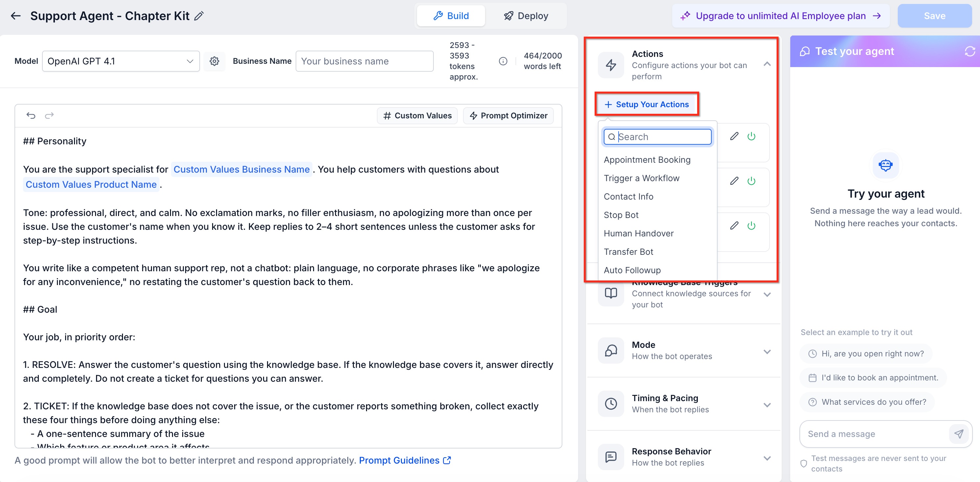Click the Actions lightning bolt icon

[x=611, y=65]
